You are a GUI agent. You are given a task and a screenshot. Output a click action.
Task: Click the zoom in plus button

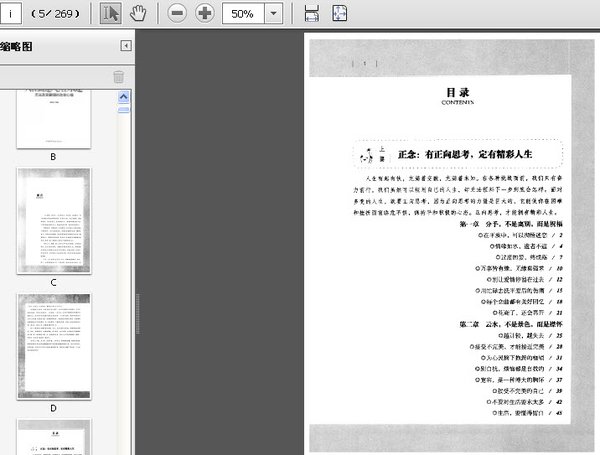click(204, 14)
